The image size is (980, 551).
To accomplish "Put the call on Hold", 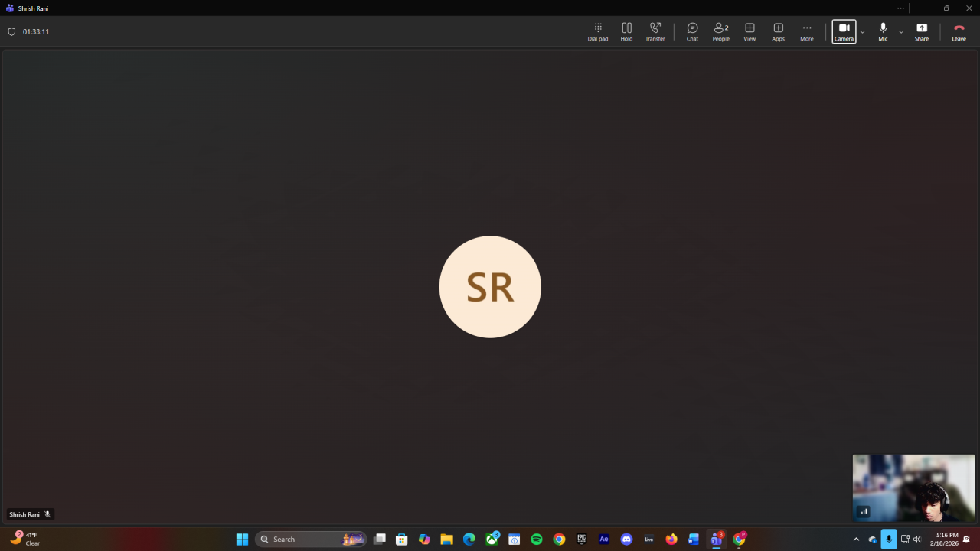I will click(x=626, y=31).
